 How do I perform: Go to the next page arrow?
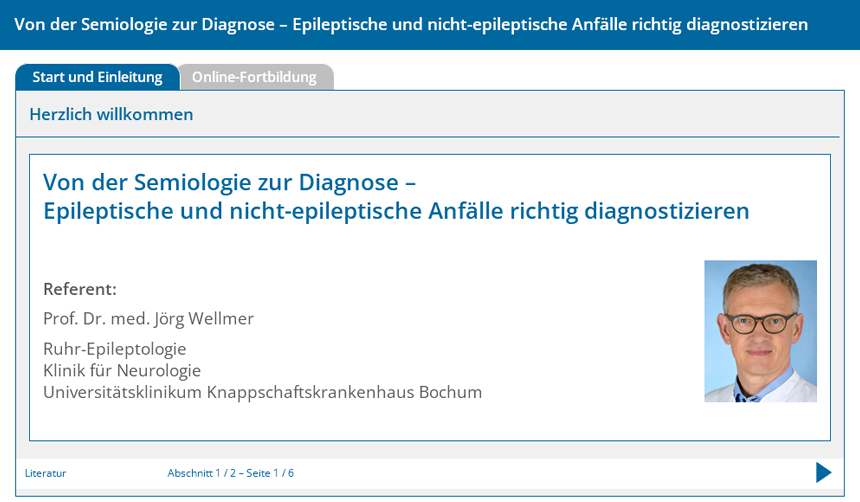pyautogui.click(x=823, y=472)
